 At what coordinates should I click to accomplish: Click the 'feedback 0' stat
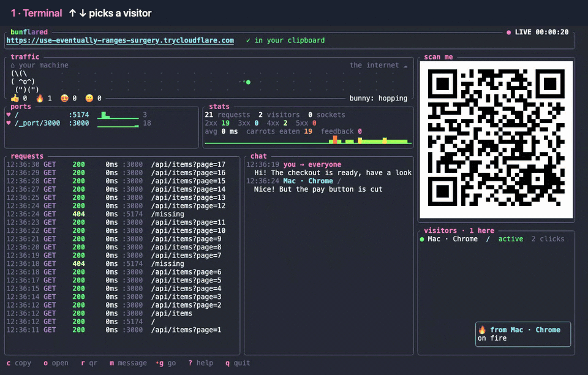pos(341,131)
